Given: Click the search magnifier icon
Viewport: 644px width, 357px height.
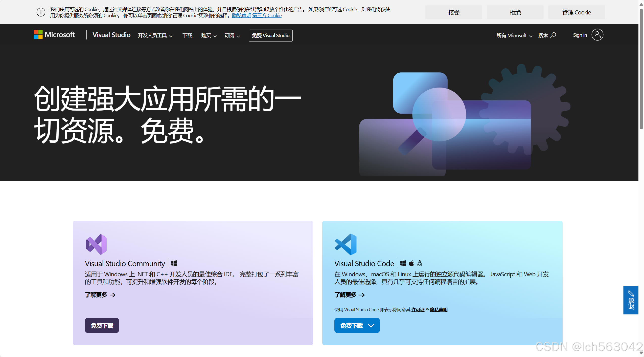Looking at the screenshot, I should coord(553,35).
